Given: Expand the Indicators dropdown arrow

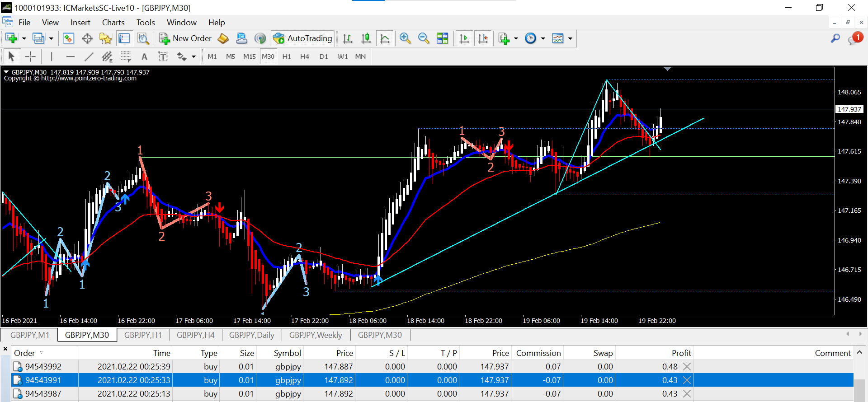Looking at the screenshot, I should point(516,38).
